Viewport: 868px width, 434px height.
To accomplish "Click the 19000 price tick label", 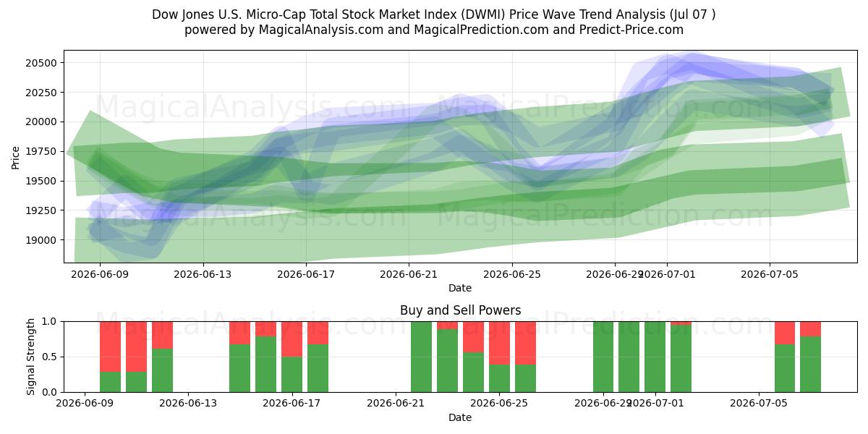I will (42, 240).
